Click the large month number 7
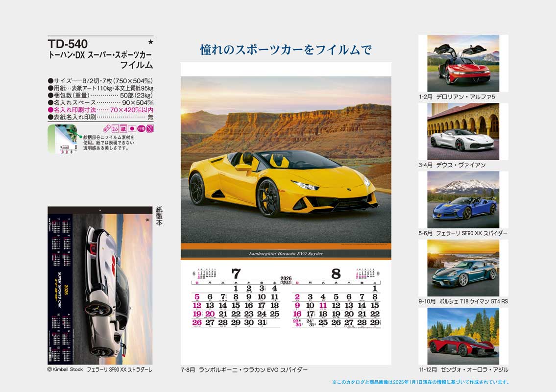This screenshot has width=556, height=392. pos(236,273)
